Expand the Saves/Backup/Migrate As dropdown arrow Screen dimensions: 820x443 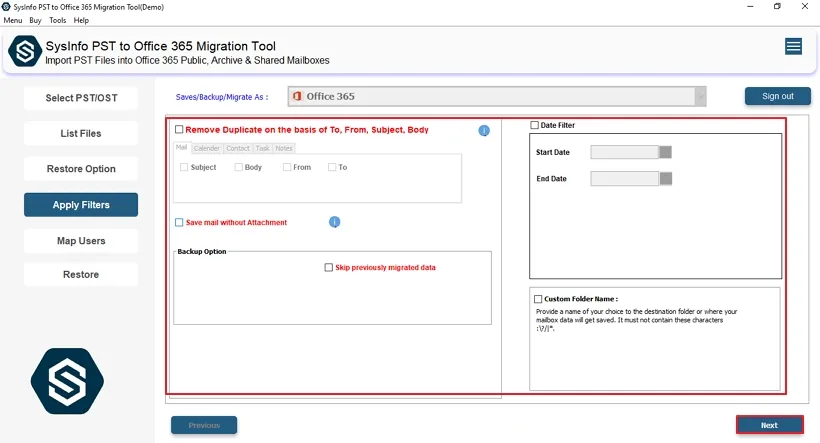(701, 96)
